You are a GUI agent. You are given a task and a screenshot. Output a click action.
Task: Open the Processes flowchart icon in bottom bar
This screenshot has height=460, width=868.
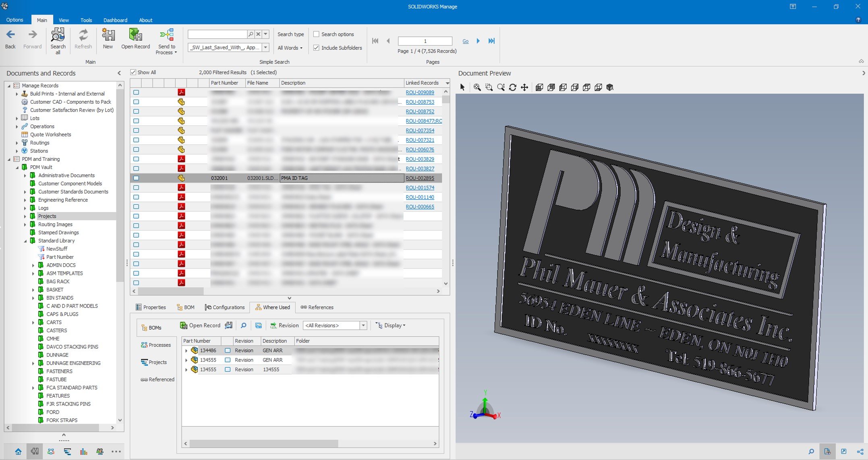click(x=51, y=452)
